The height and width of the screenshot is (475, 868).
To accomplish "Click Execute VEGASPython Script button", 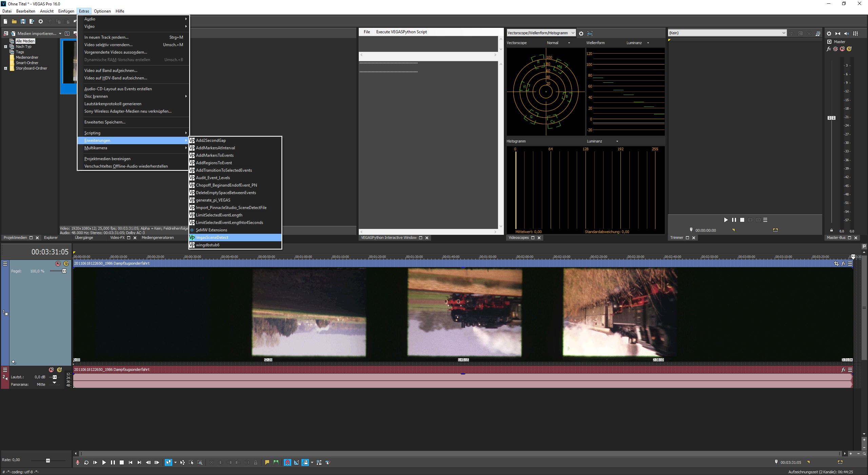I will click(x=401, y=32).
